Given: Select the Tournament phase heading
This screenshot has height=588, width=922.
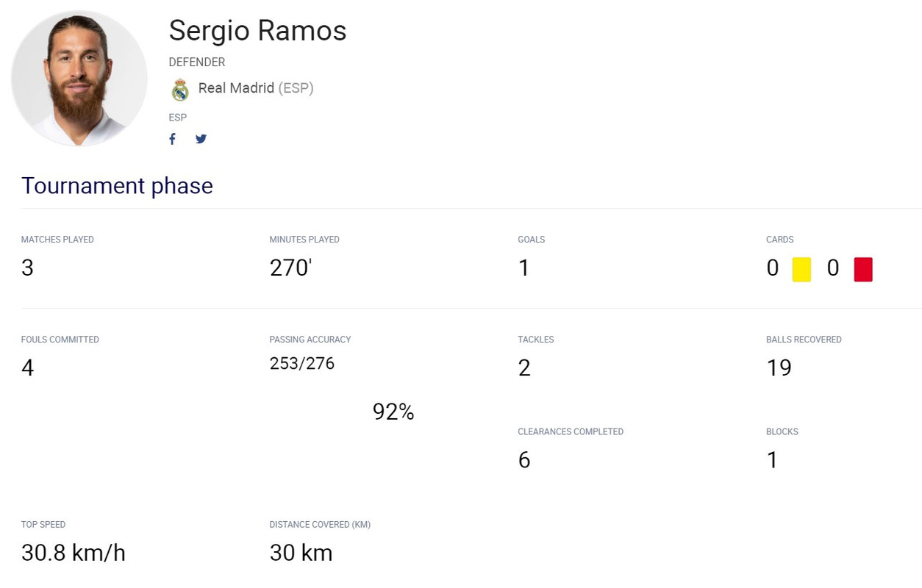Looking at the screenshot, I should (117, 186).
